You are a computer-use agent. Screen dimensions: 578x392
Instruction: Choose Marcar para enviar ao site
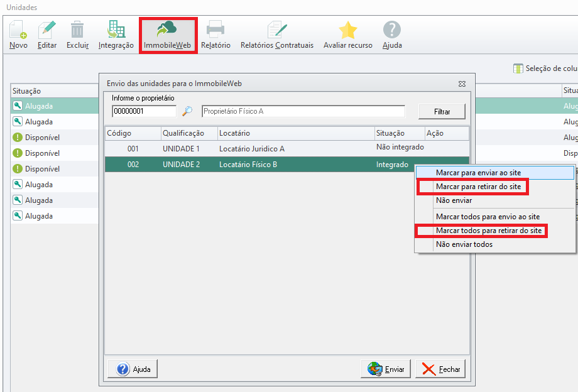494,173
